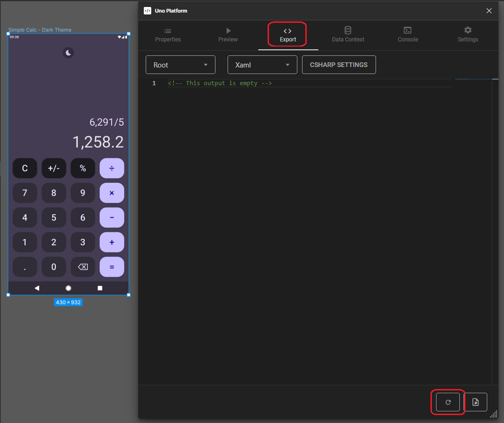The image size is (504, 423).
Task: Open the Settings tab
Action: pos(468,35)
